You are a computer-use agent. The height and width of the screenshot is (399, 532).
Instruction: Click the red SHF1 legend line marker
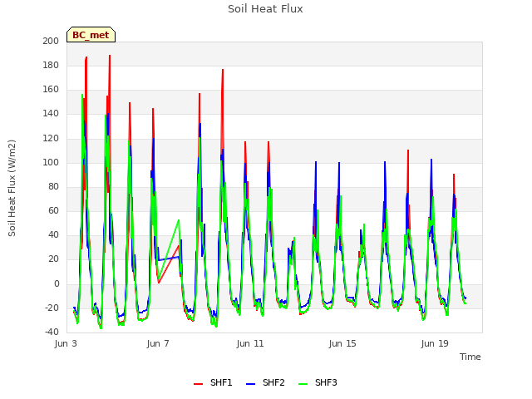[x=198, y=384]
